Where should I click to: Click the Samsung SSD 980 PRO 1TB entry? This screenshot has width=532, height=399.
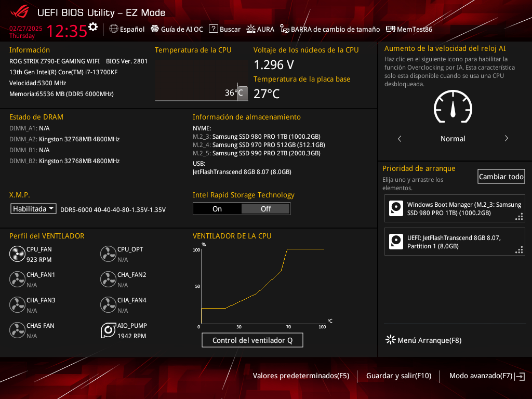(x=257, y=137)
